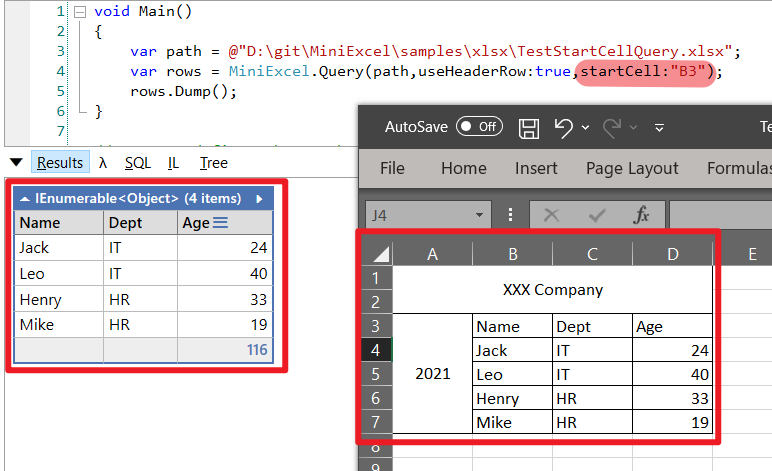The image size is (772, 471).
Task: Open the Insert ribbon tab
Action: point(536,168)
